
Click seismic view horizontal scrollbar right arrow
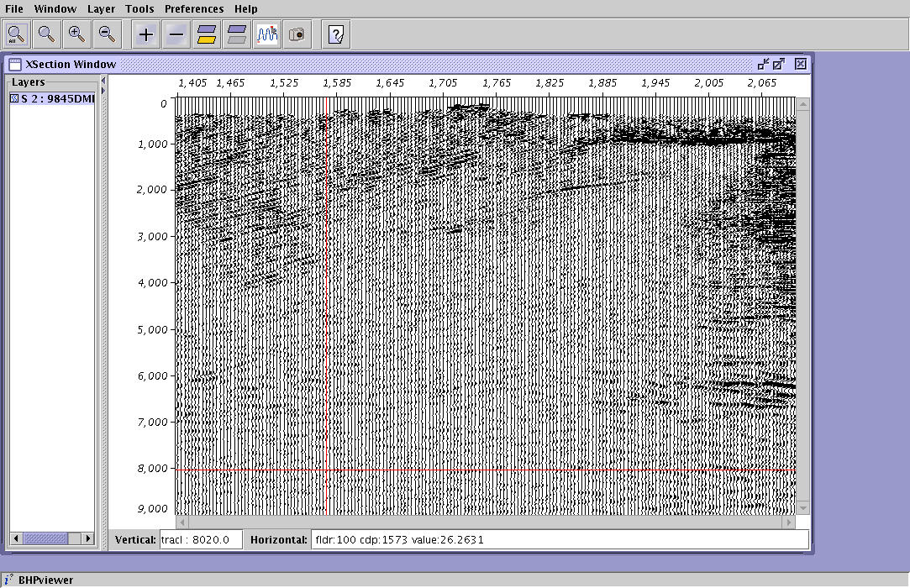click(788, 522)
